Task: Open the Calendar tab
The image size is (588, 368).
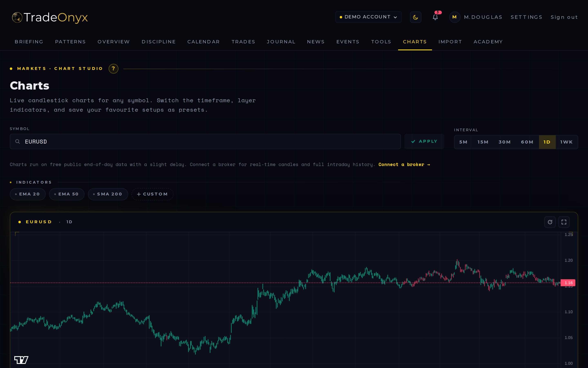Action: [x=204, y=42]
